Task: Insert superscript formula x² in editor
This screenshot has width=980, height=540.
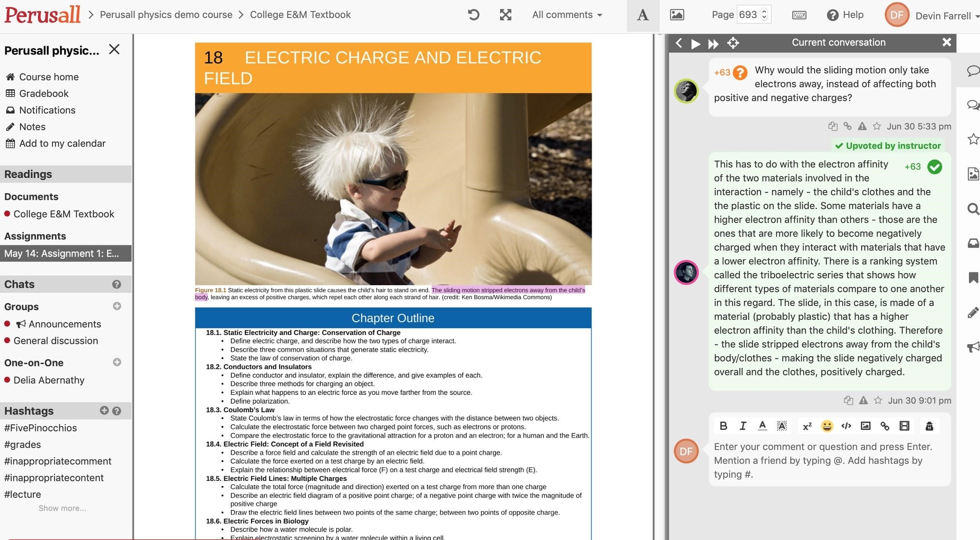Action: coord(807,426)
